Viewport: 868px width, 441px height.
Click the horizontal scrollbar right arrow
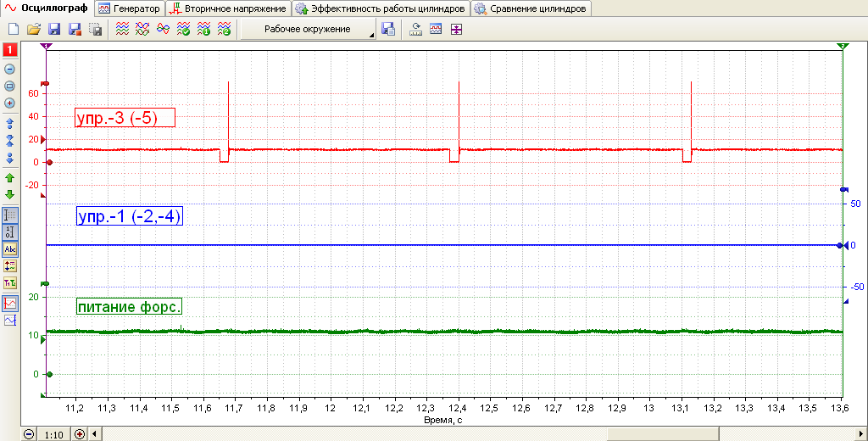[860, 434]
